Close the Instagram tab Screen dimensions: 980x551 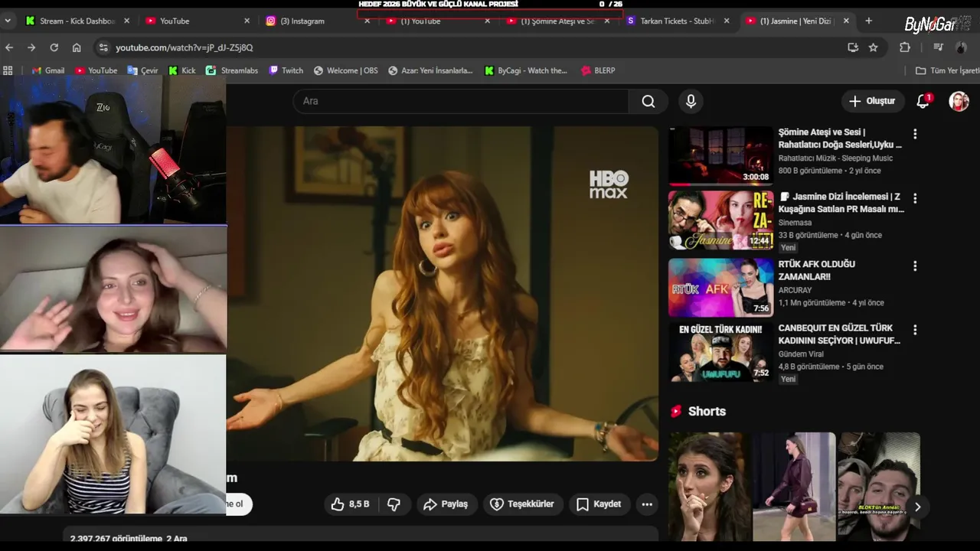click(367, 21)
